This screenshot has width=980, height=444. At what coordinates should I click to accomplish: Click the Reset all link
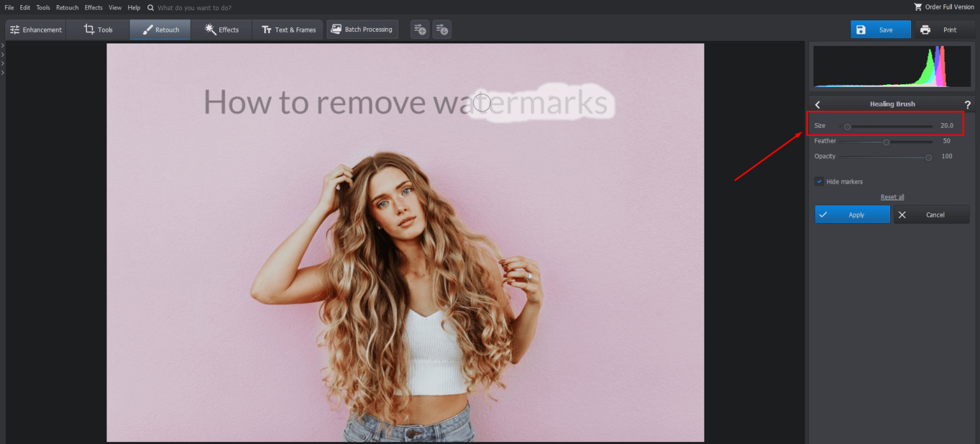(892, 196)
